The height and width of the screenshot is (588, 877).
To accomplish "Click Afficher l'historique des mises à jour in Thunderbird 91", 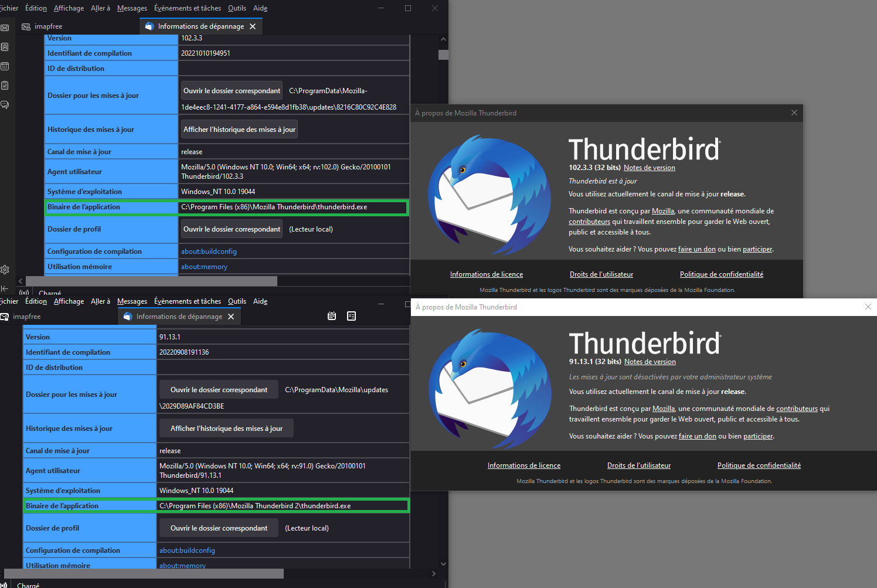I will [x=226, y=429].
